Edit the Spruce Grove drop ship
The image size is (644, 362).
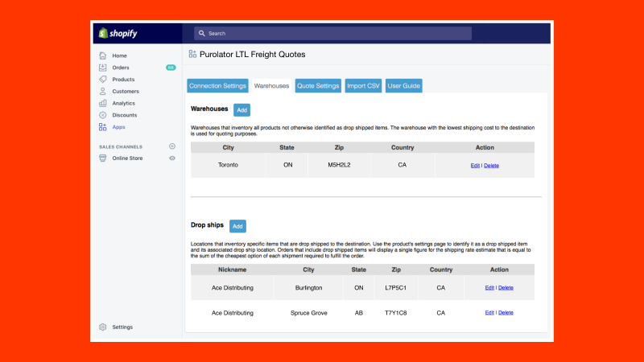pyautogui.click(x=489, y=313)
